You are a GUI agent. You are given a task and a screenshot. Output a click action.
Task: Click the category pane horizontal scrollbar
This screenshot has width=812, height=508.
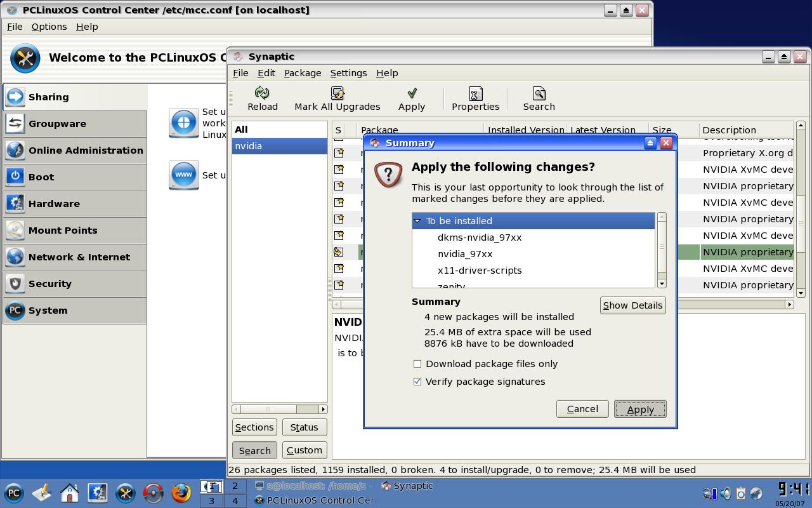279,409
